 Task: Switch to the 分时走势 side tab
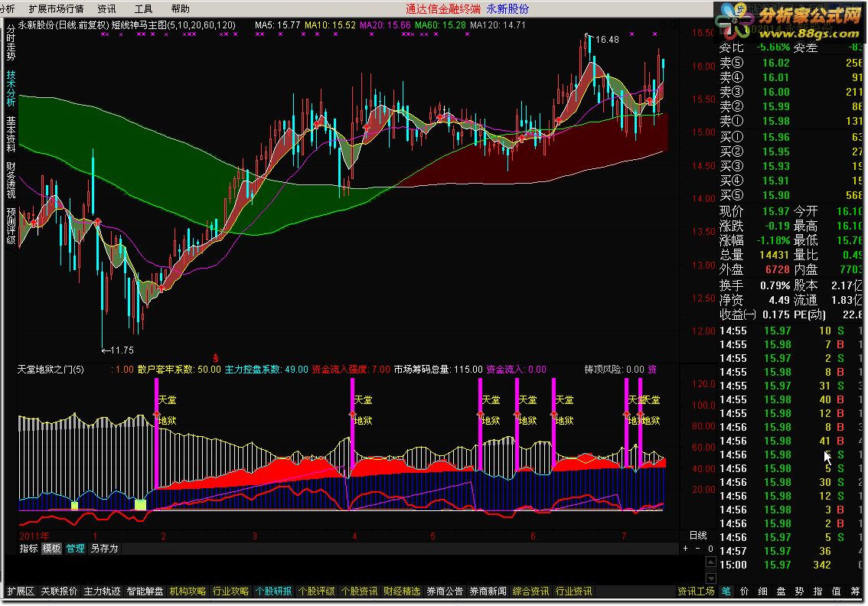pyautogui.click(x=11, y=43)
